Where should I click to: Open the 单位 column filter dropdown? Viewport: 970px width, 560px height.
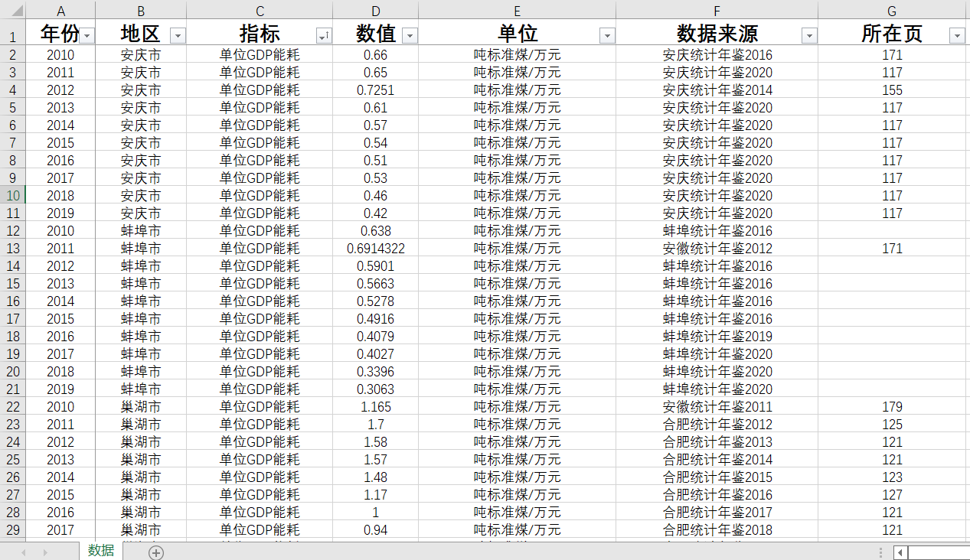[x=607, y=36]
